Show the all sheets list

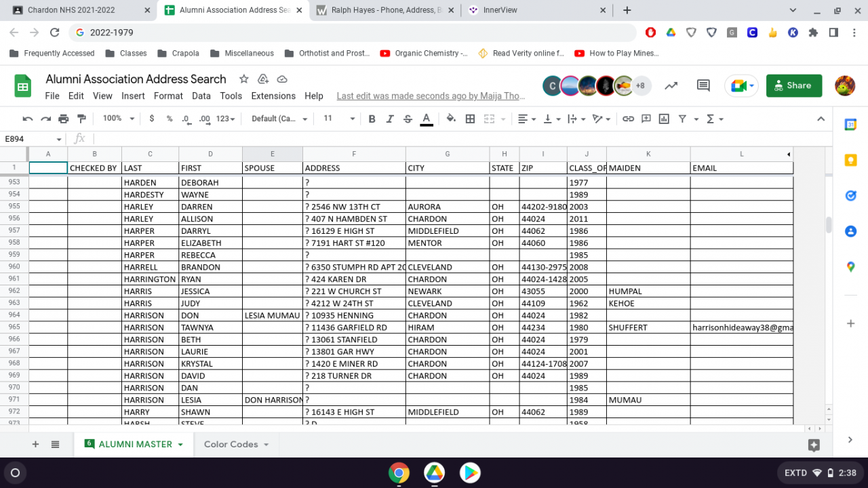click(x=56, y=444)
